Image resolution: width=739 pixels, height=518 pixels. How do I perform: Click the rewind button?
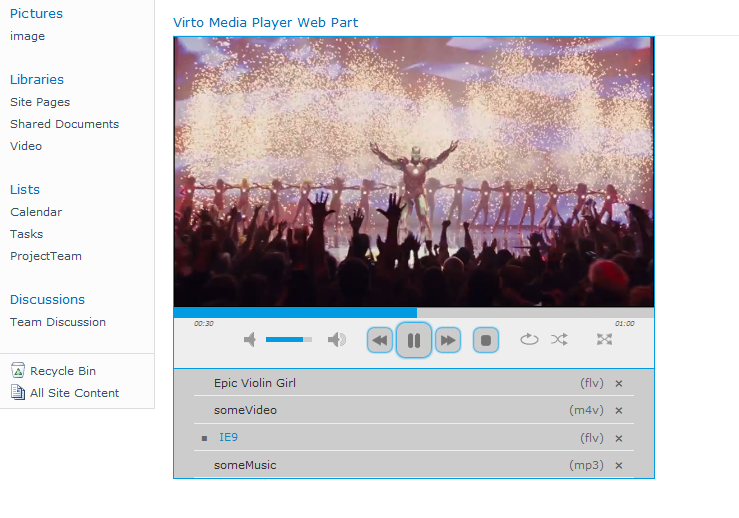[380, 340]
